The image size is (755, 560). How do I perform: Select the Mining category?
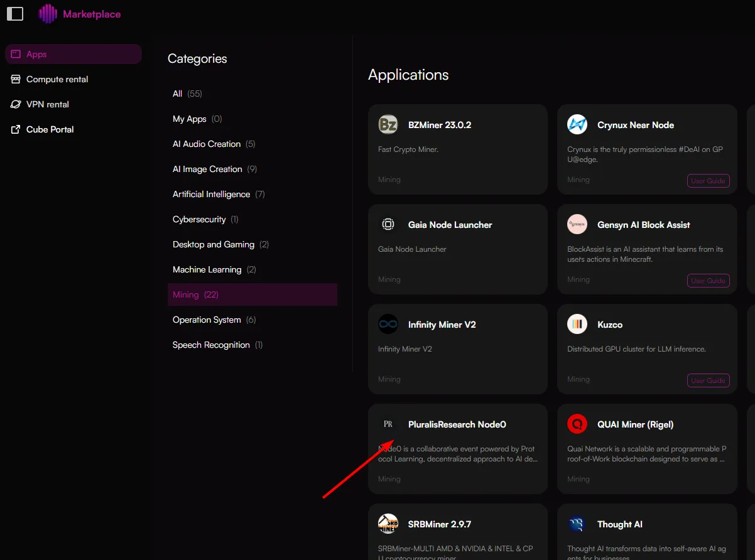click(253, 294)
